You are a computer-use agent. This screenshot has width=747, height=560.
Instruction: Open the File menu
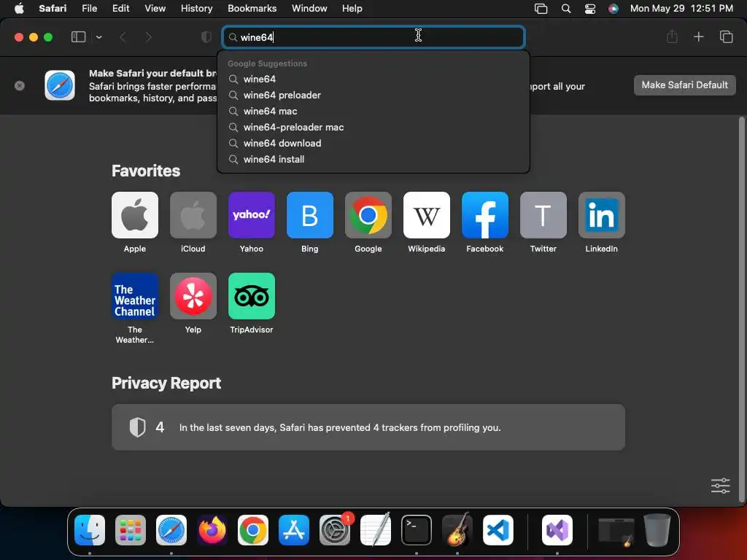pyautogui.click(x=90, y=8)
